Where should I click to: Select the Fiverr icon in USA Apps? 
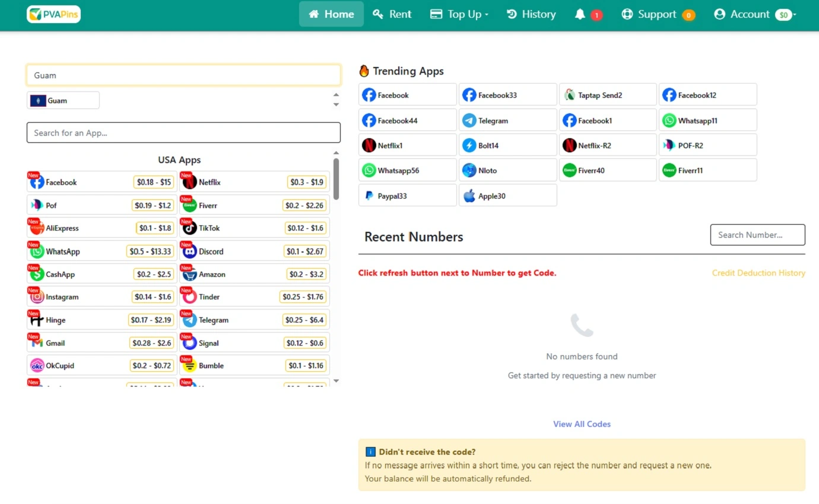(x=190, y=205)
